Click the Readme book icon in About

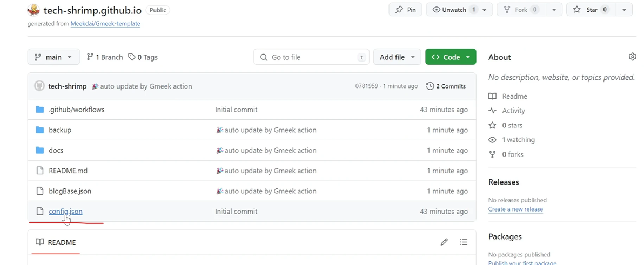492,97
